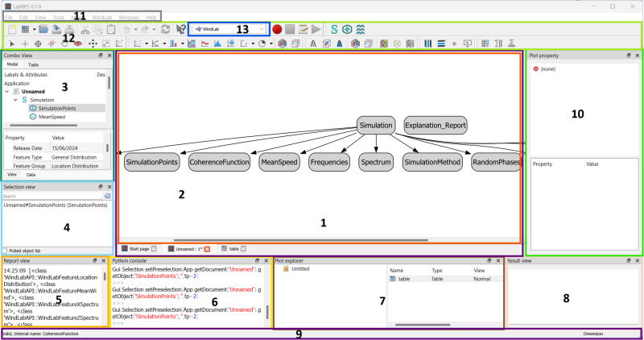Select the table row in Plot explorer
The width and height of the screenshot is (644, 340).
(407, 278)
